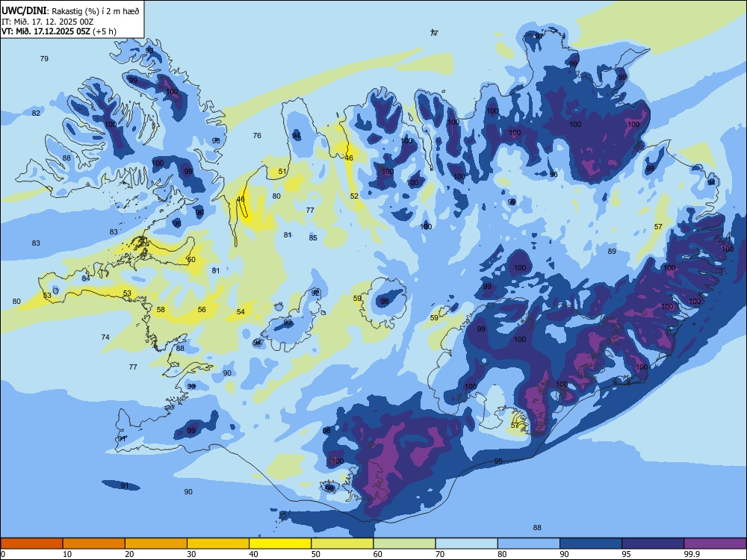Click the 20 legend tick label
The image size is (747, 560).
tap(129, 554)
